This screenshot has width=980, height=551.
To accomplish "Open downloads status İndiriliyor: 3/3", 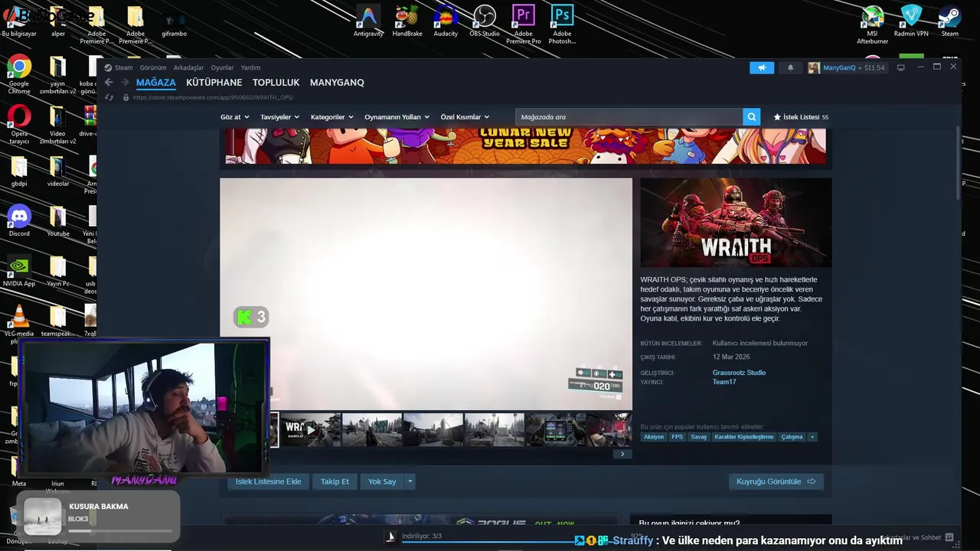I will click(422, 536).
